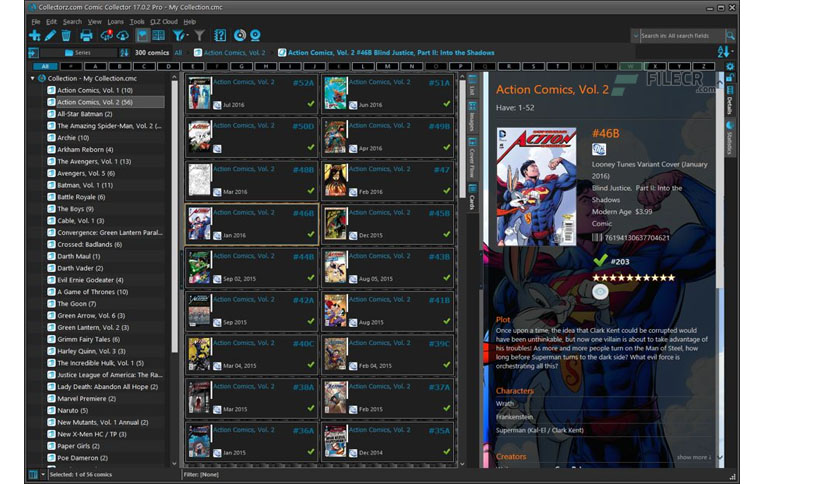Screen dimensions: 836x484
Task: Click the unlock padlock icon
Action: [730, 78]
